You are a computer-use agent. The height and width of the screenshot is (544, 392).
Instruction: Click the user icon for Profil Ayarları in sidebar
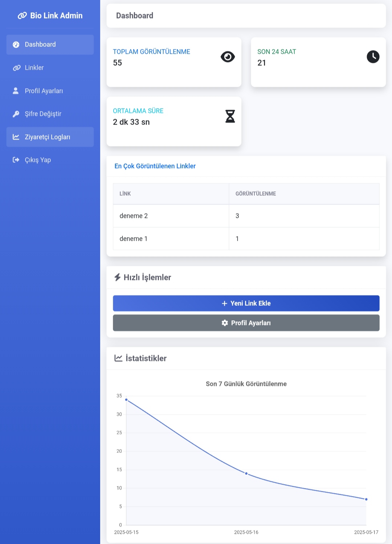pos(16,91)
